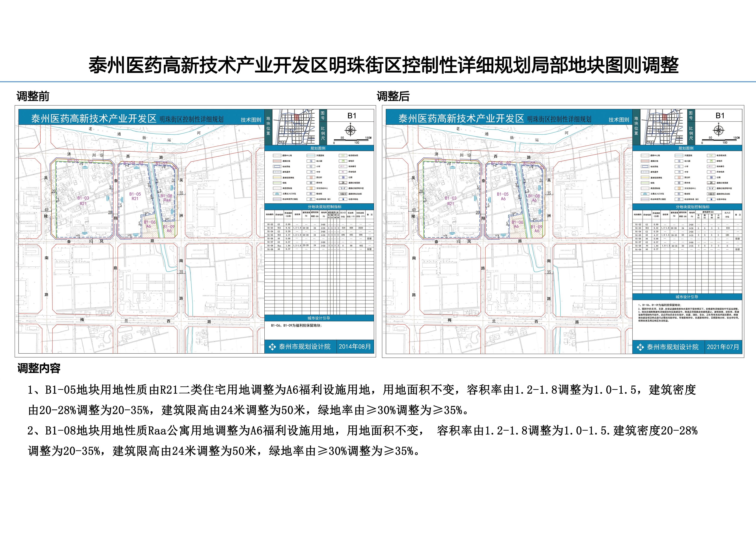
Task: Click the 泰州市规划设计院 logo beside 2014年08月
Action: (272, 347)
